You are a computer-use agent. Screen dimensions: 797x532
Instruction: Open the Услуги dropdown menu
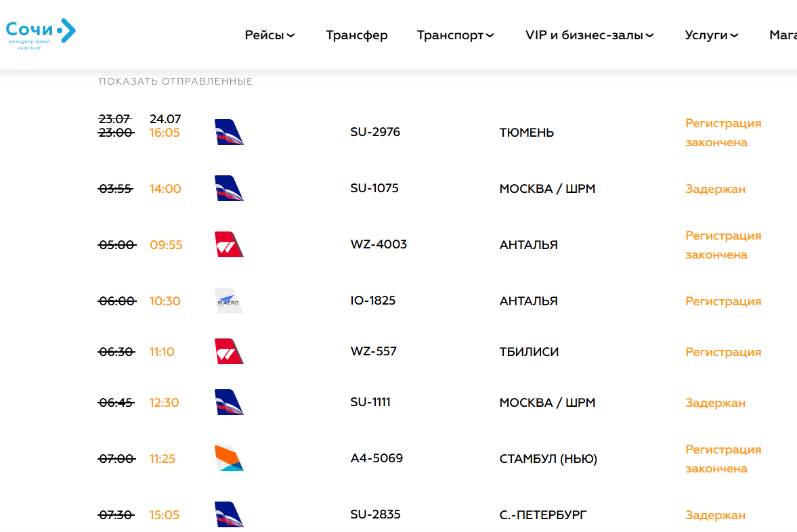(711, 35)
